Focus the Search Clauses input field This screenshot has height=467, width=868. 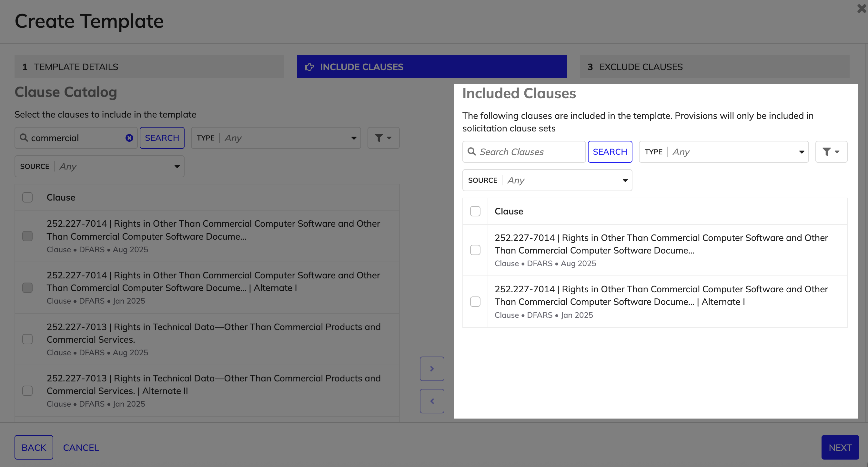point(524,152)
